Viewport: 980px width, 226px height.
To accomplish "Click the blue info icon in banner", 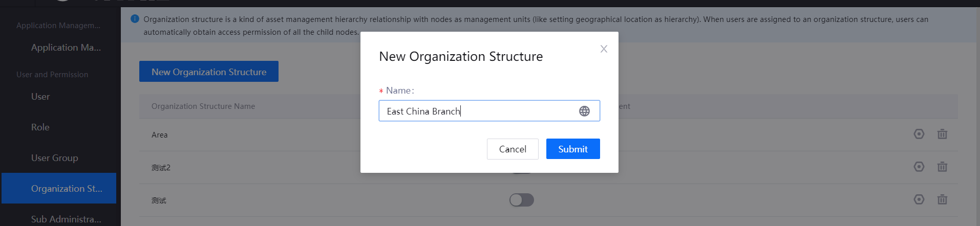I will 135,19.
